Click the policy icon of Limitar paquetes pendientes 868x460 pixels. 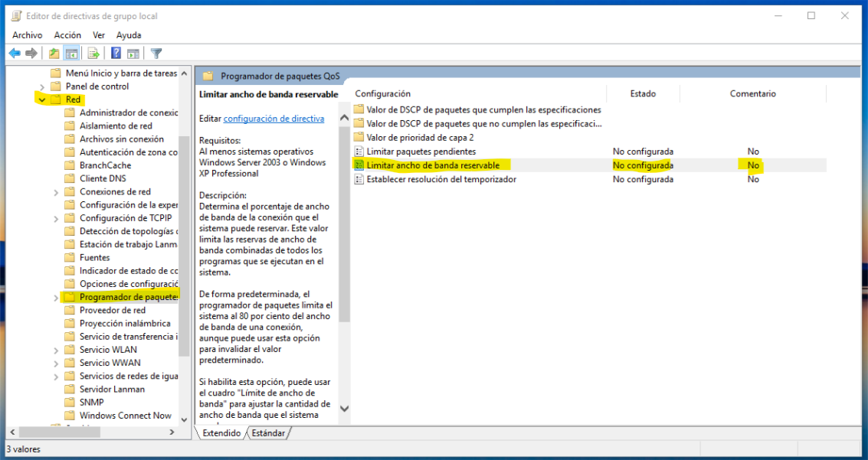(x=359, y=152)
